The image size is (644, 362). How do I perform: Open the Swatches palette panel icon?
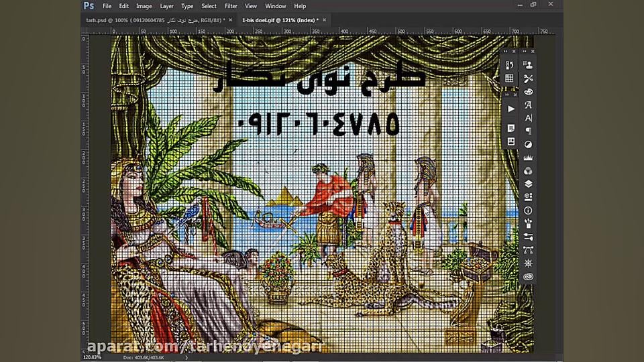pyautogui.click(x=510, y=78)
